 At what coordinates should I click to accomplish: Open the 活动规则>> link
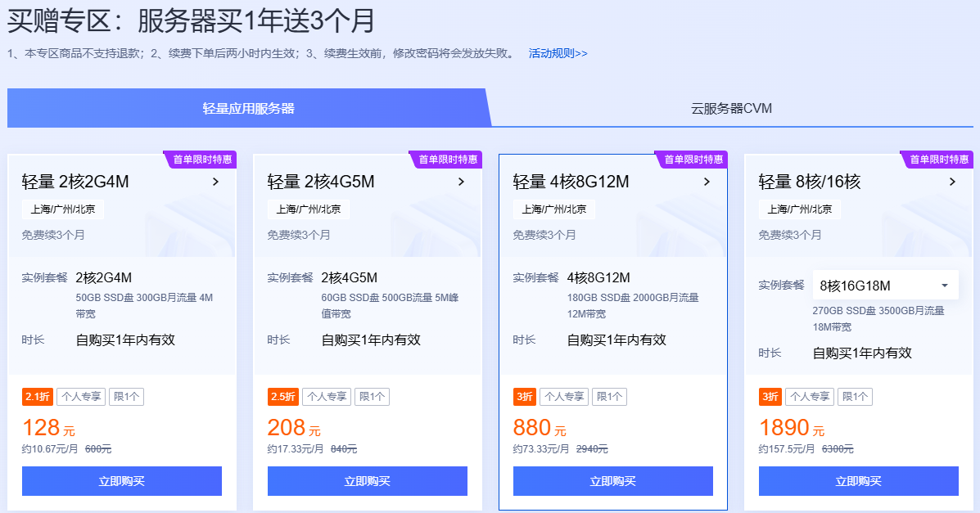[558, 54]
